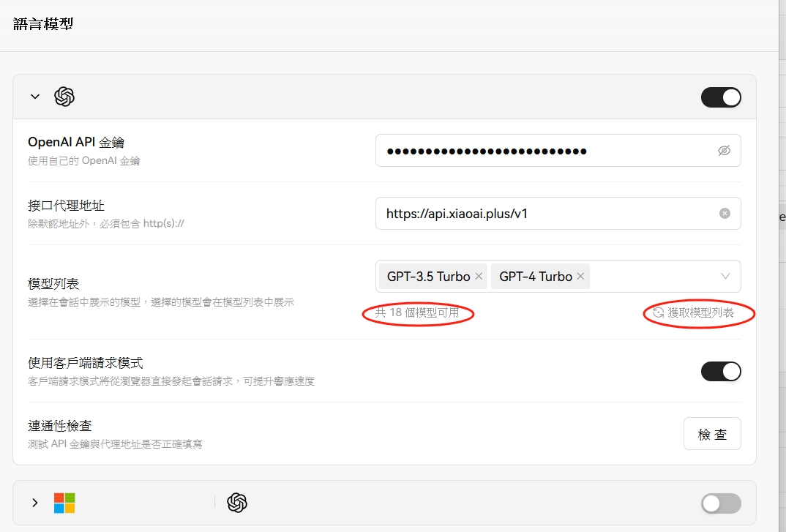Click the 模型列表 setting label
This screenshot has height=532, width=786.
click(x=53, y=284)
